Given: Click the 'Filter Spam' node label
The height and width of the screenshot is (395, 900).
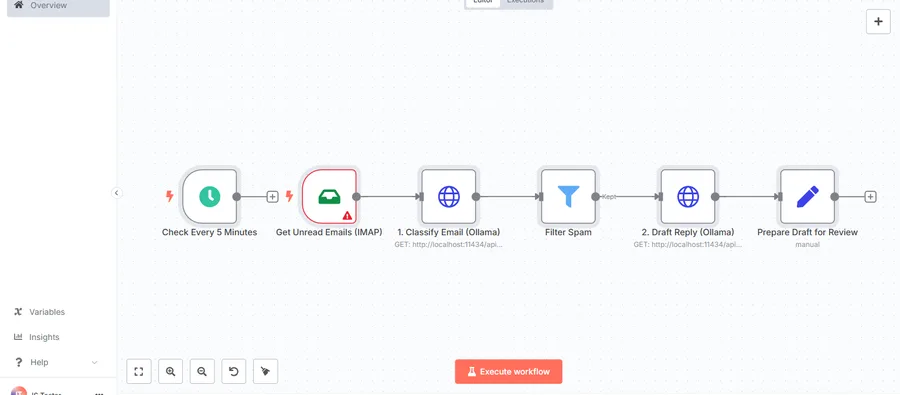Looking at the screenshot, I should 568,233.
